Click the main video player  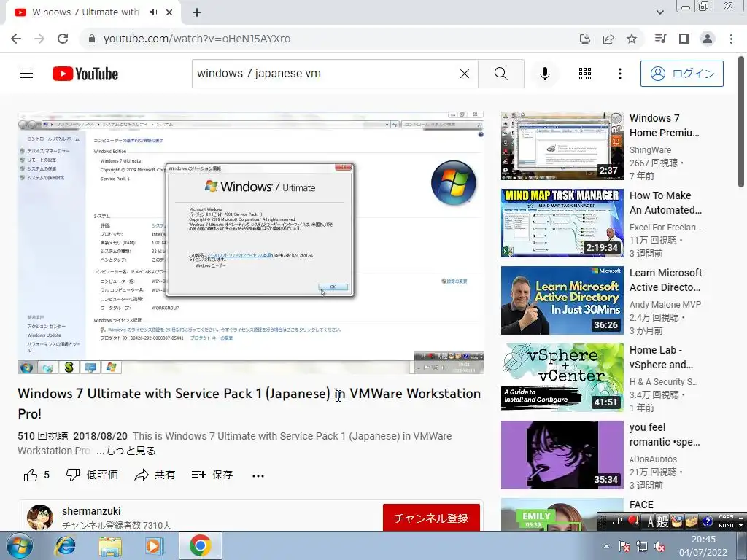click(251, 243)
